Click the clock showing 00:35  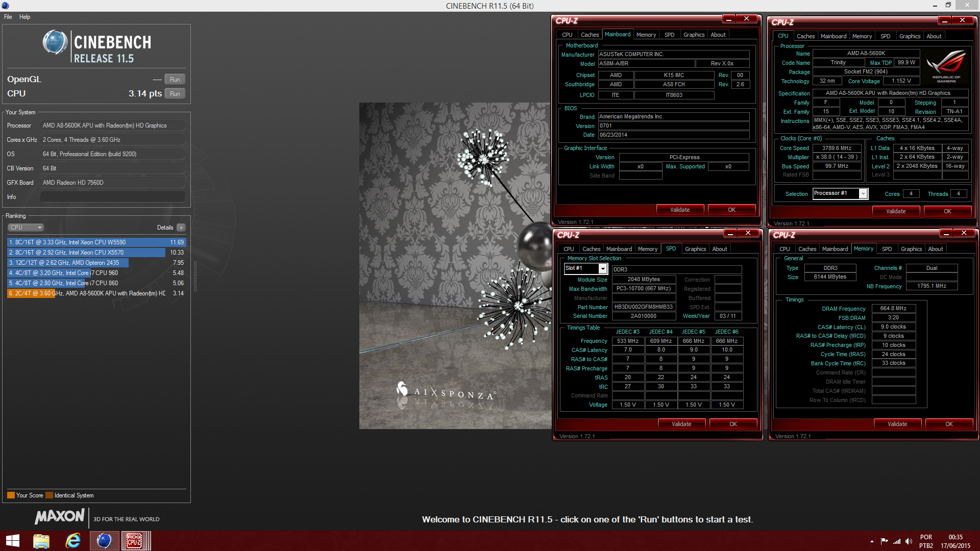(x=955, y=537)
